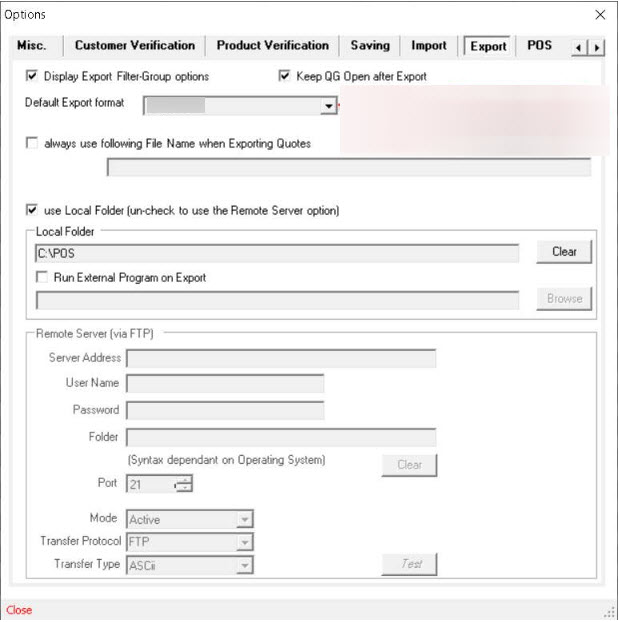This screenshot has width=619, height=622.
Task: Open the Default Export format dropdown
Action: click(x=328, y=105)
